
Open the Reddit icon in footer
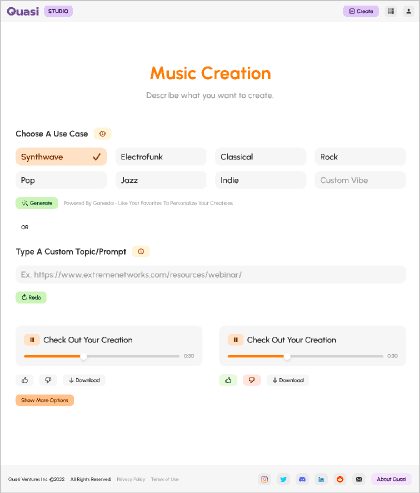(340, 479)
